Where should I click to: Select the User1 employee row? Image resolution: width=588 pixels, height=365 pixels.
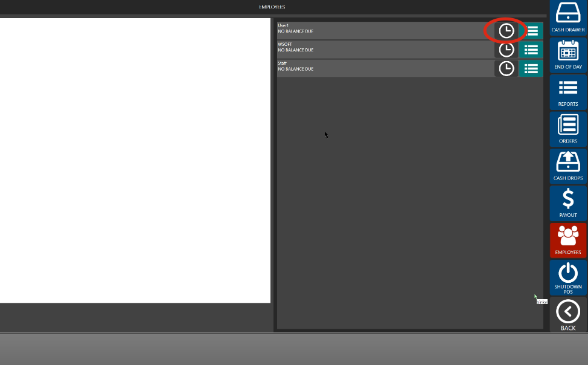[380, 31]
